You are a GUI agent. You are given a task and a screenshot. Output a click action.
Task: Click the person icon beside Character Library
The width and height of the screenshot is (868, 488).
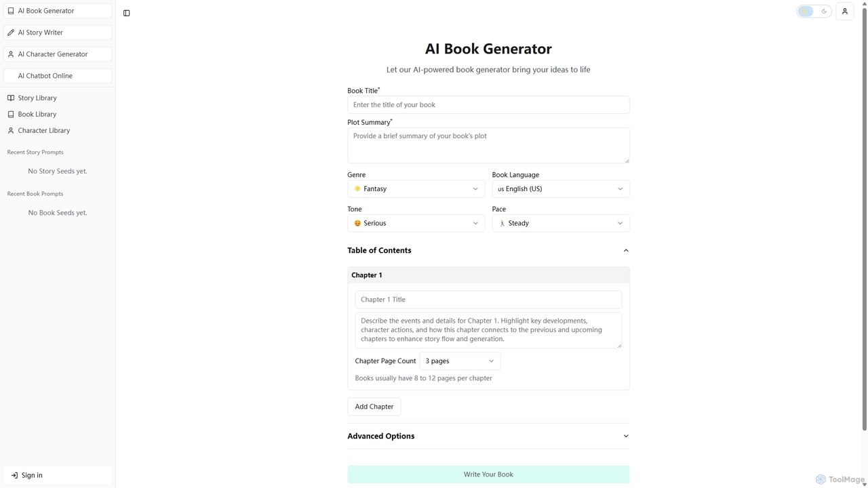tap(11, 130)
